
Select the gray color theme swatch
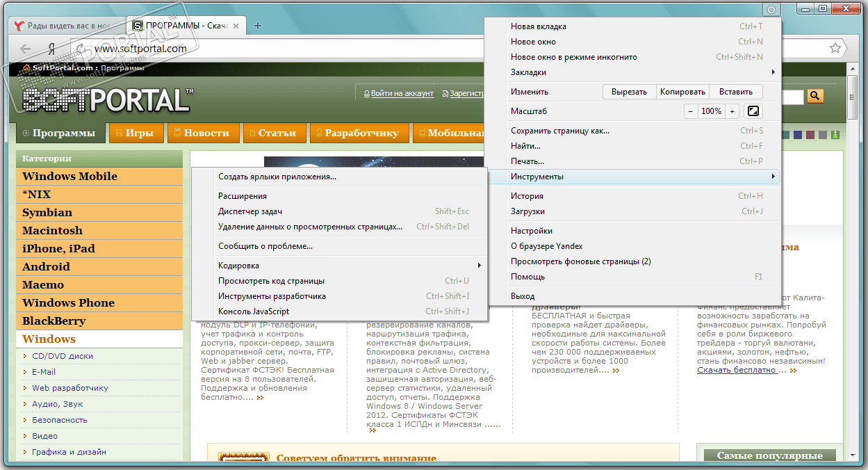pos(823,135)
